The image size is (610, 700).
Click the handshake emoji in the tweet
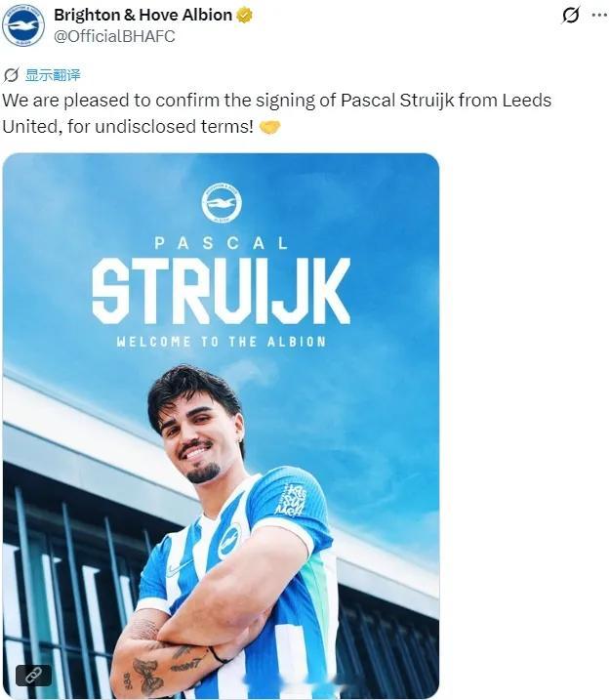tap(269, 127)
